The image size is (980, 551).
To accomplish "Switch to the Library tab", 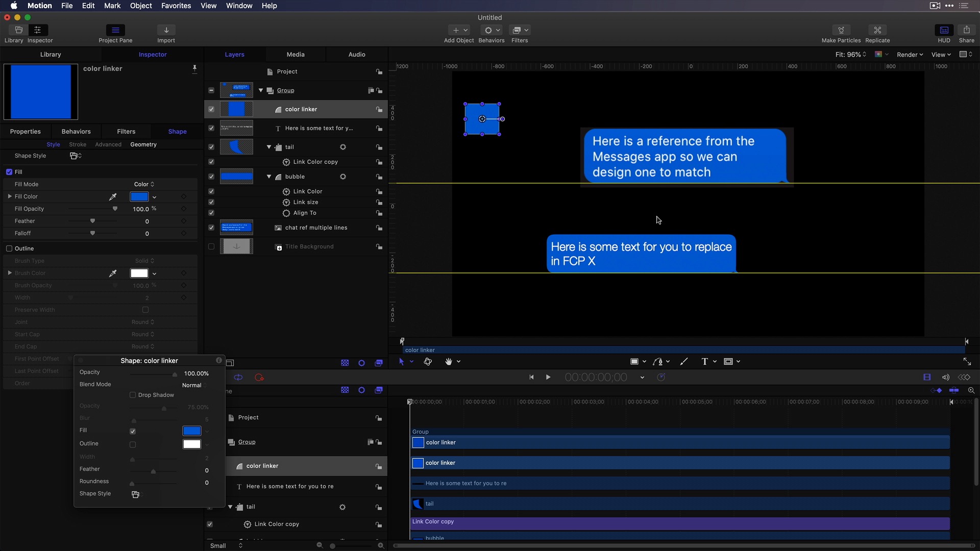I will point(51,55).
